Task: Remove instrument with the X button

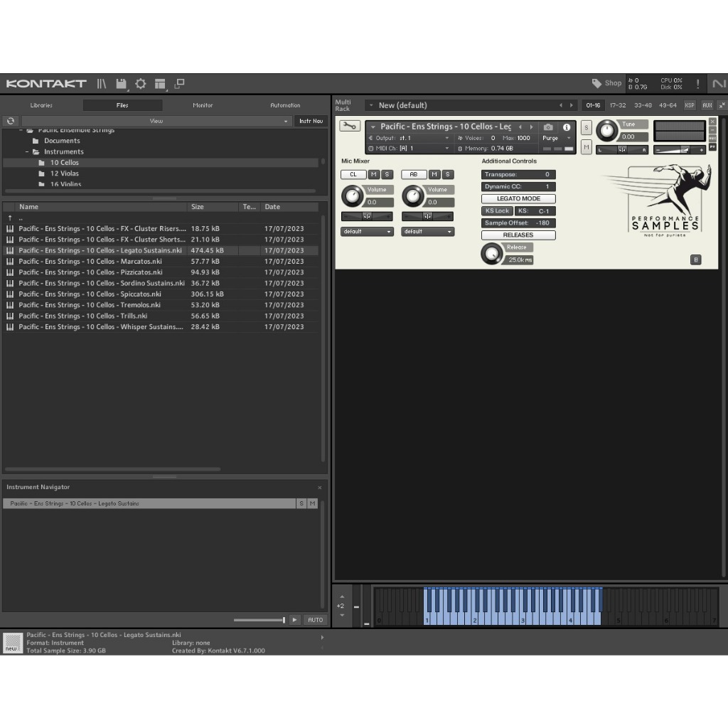Action: [x=712, y=122]
